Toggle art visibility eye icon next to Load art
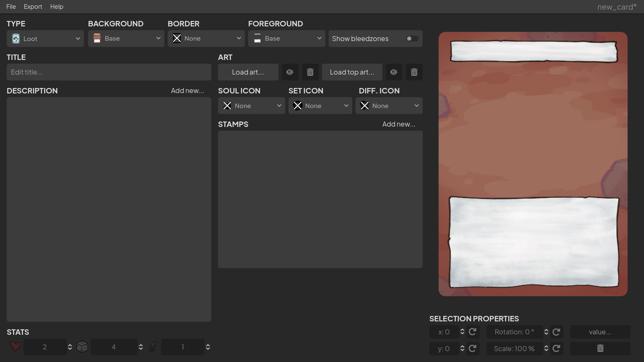Screen dimensions: 644x362 [290, 72]
